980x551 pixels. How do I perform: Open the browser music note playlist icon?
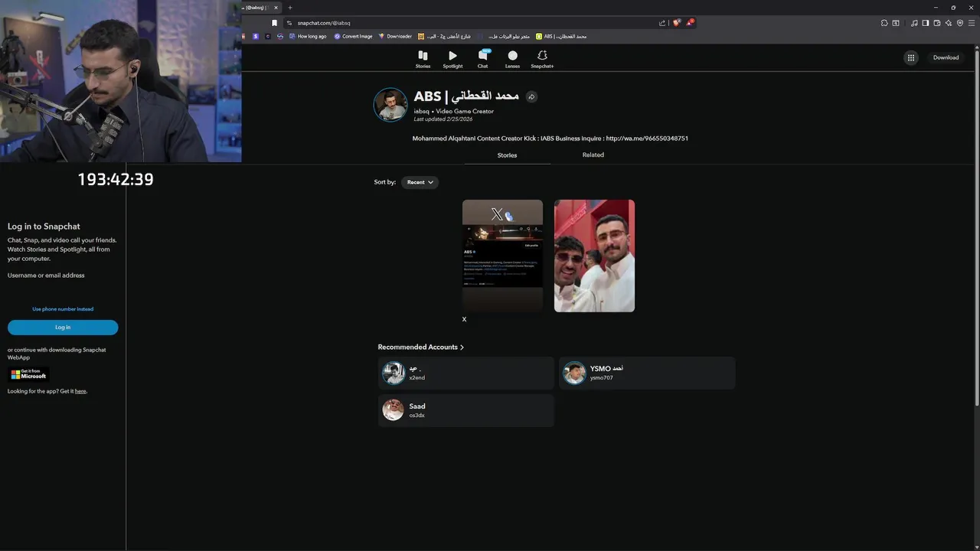(914, 23)
